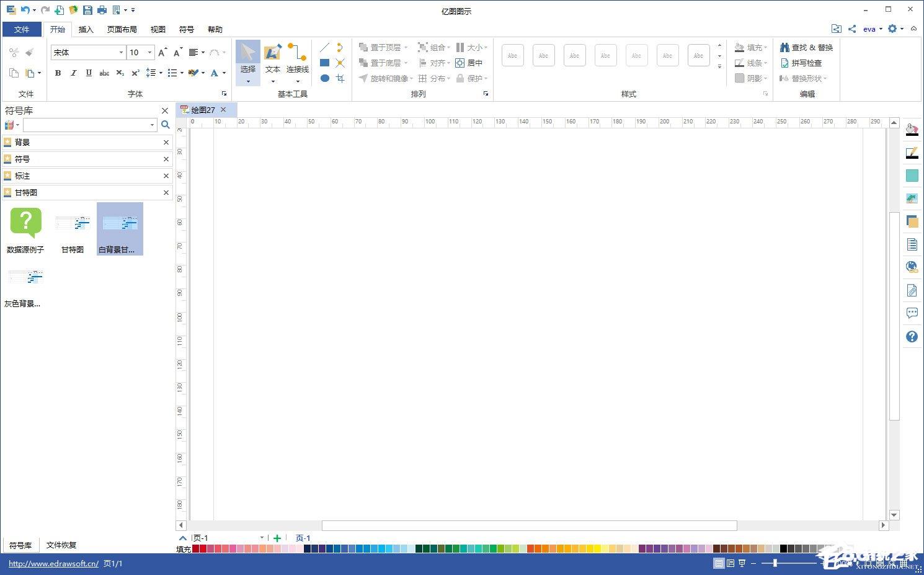Open the edrawsoft.cn link in status bar
This screenshot has width=924, height=575.
point(53,564)
